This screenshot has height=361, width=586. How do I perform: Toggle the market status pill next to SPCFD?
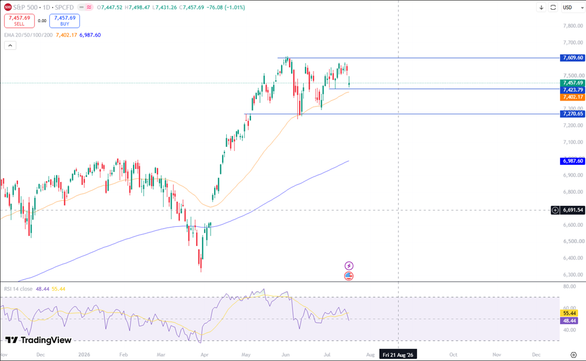[85, 7]
